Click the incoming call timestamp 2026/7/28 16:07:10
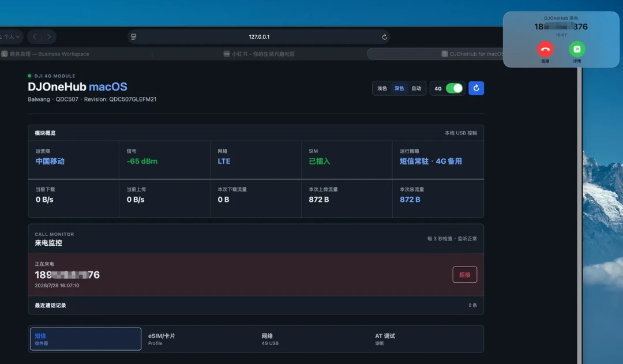 coord(57,286)
